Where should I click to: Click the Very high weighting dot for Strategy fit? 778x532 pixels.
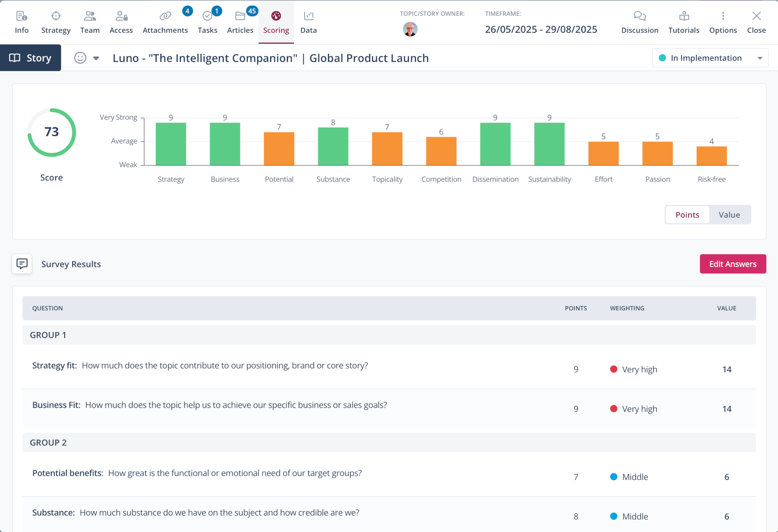614,369
